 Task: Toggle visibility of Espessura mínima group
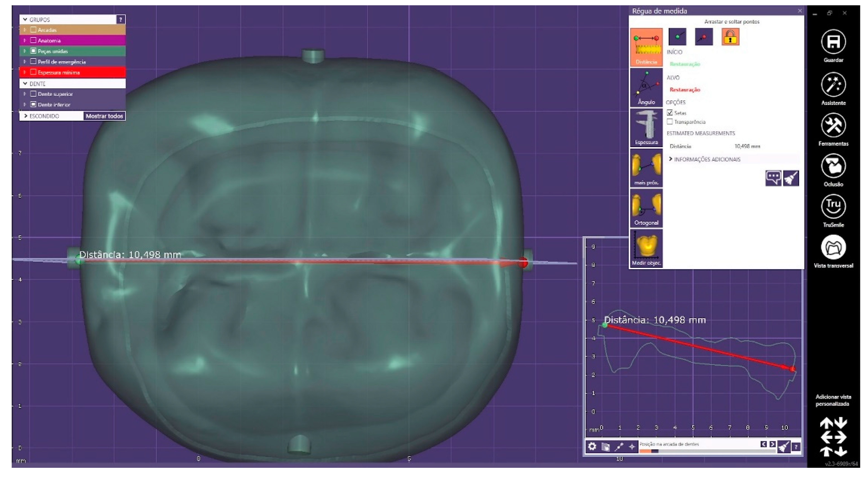pyautogui.click(x=33, y=72)
